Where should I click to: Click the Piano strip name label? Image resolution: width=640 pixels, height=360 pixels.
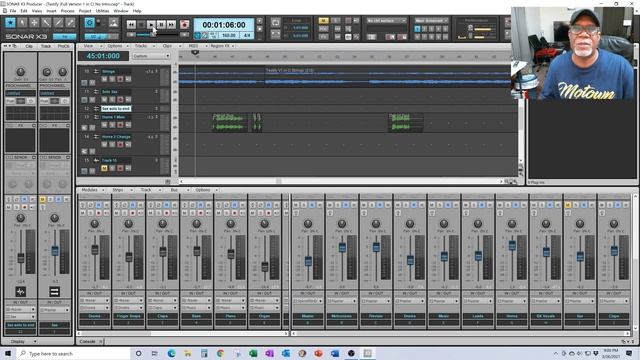point(230,316)
